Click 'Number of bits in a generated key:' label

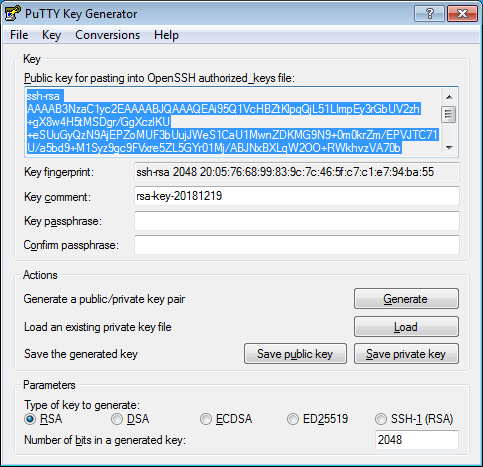(x=105, y=440)
